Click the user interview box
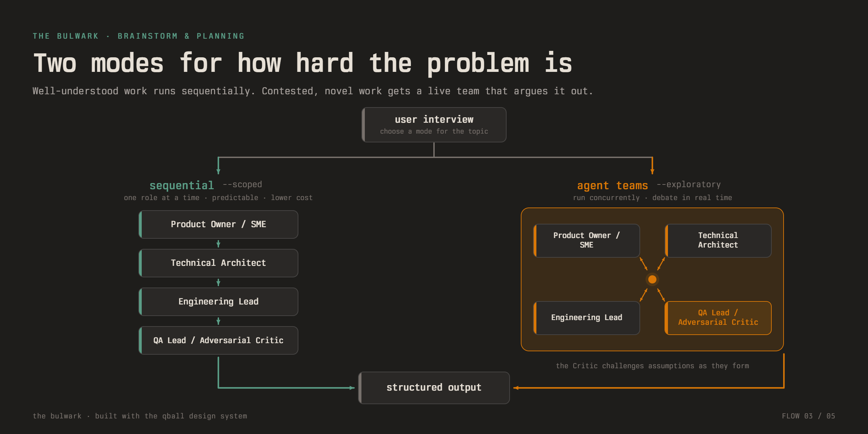The width and height of the screenshot is (868, 434). pos(434,125)
